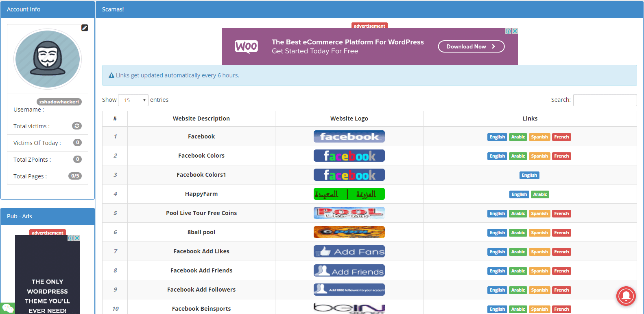Screen dimensions: 644x314
Task: Click the green HappyFarm logo
Action: pos(349,194)
